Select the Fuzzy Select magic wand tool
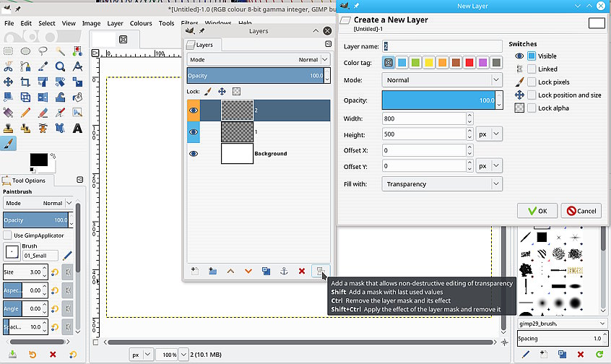Viewport: 611px width, 364px height. point(60,51)
